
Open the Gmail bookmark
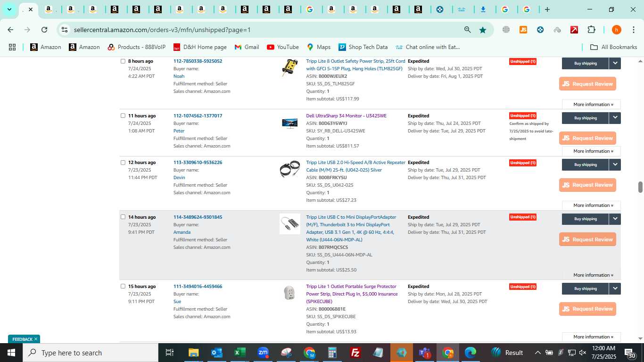[x=247, y=47]
